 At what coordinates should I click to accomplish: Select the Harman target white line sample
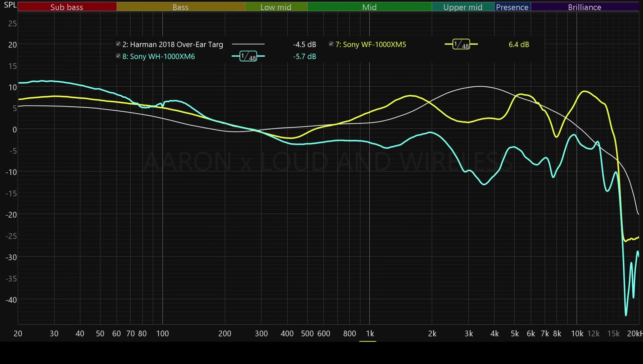[248, 44]
